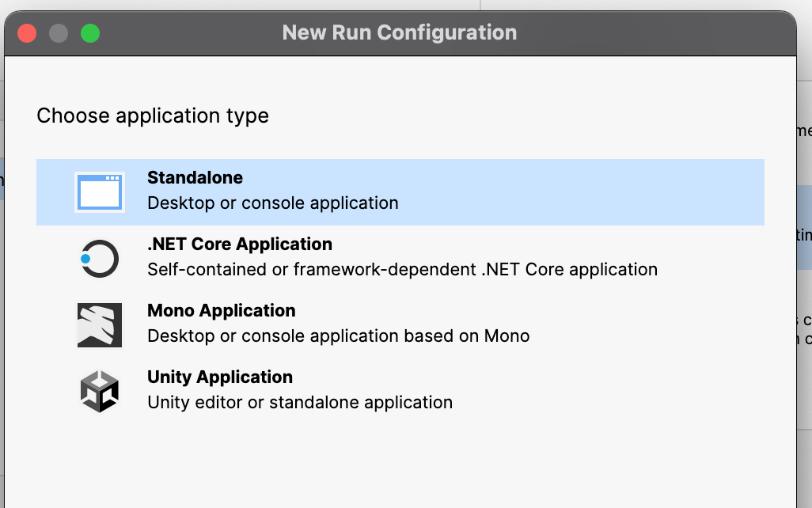The height and width of the screenshot is (508, 812).
Task: Select the Standalone window icon
Action: pos(100,192)
